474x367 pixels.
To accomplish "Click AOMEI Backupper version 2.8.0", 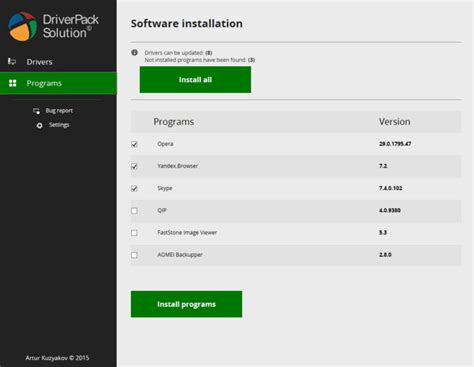I will [x=385, y=255].
